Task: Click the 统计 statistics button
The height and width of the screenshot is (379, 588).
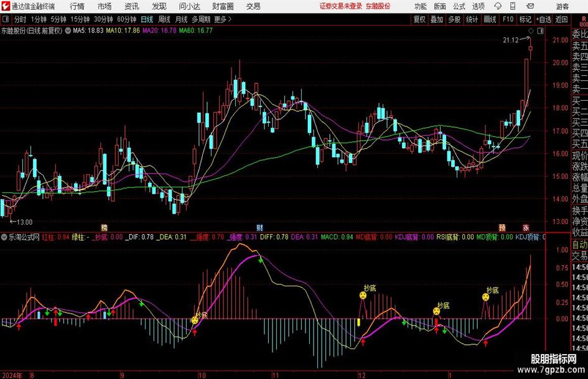Action: [x=472, y=19]
